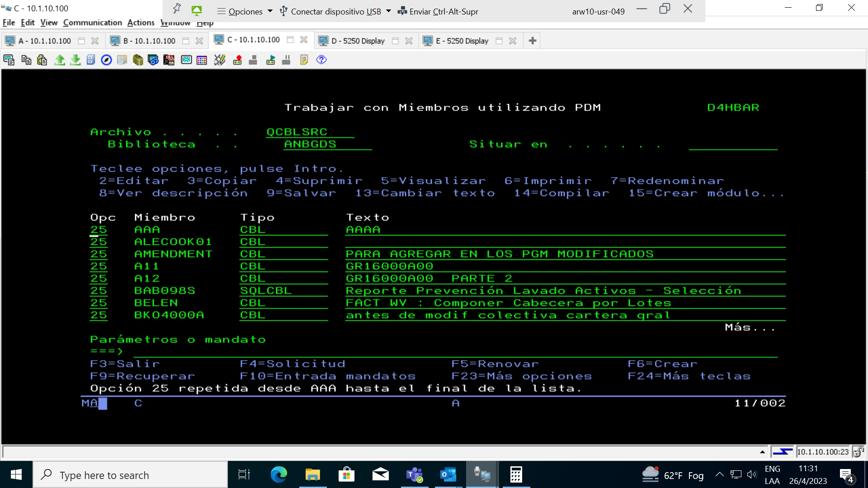Detach session tab D using its window icon
The width and height of the screenshot is (868, 488).
pos(395,41)
